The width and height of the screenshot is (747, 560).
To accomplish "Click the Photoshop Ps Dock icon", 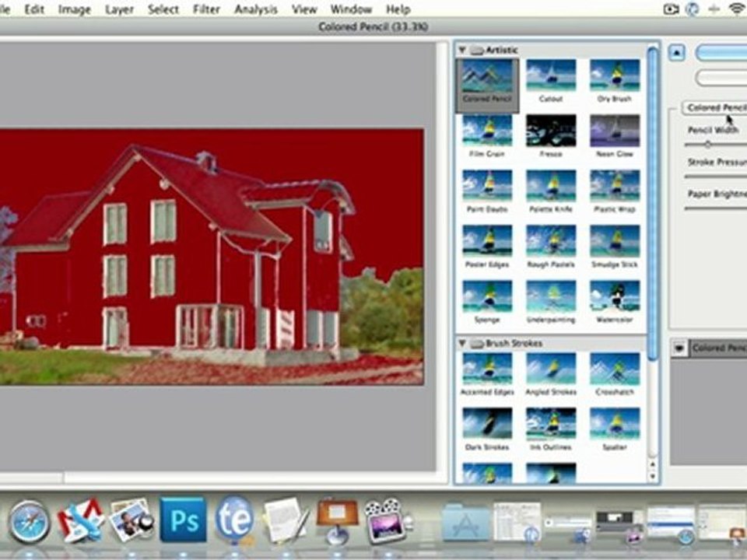I will (184, 520).
